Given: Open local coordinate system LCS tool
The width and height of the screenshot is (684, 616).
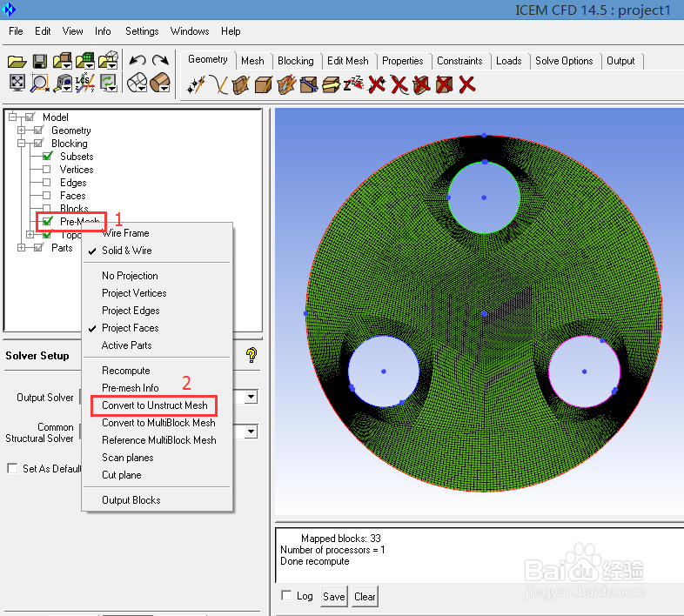Looking at the screenshot, I should pyautogui.click(x=85, y=83).
